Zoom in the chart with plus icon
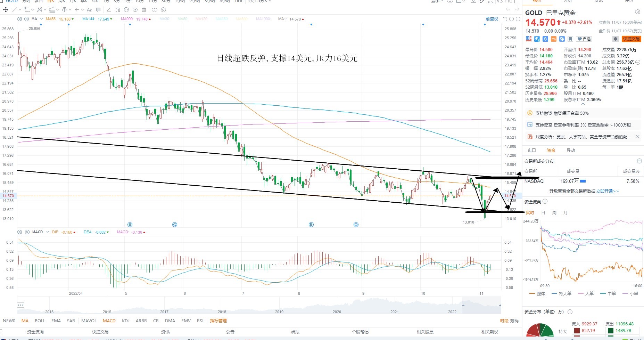Viewport: 644px width, 340px height. pyautogui.click(x=518, y=19)
